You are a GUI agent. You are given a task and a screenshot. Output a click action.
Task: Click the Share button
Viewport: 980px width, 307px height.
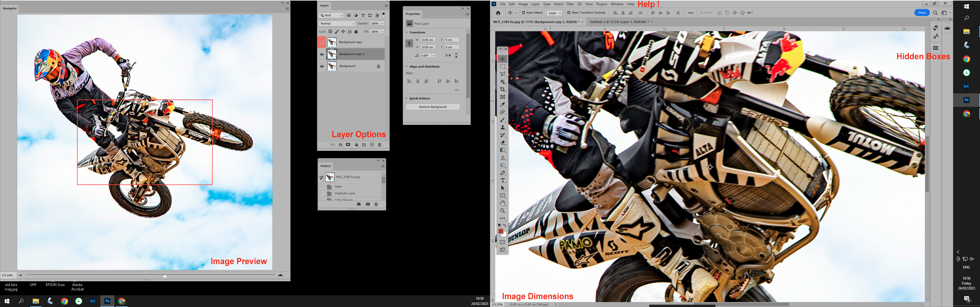(922, 13)
